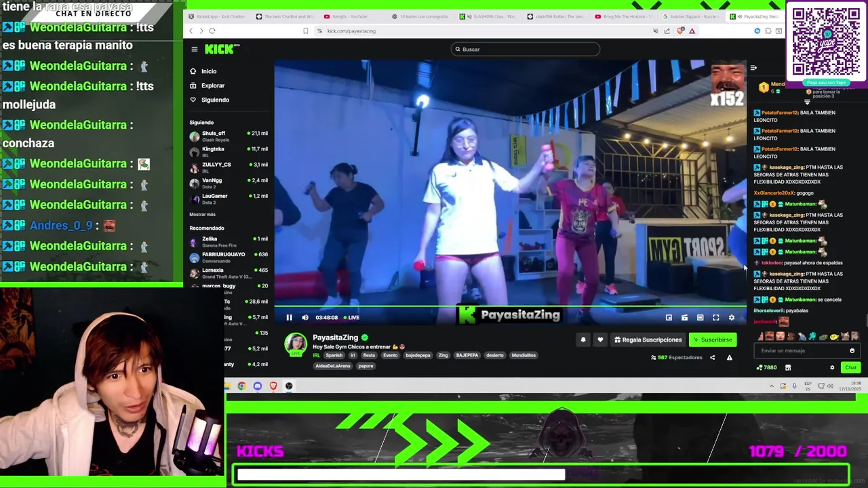This screenshot has height=488, width=868.
Task: Report stream with warning triangle icon
Action: tap(730, 357)
